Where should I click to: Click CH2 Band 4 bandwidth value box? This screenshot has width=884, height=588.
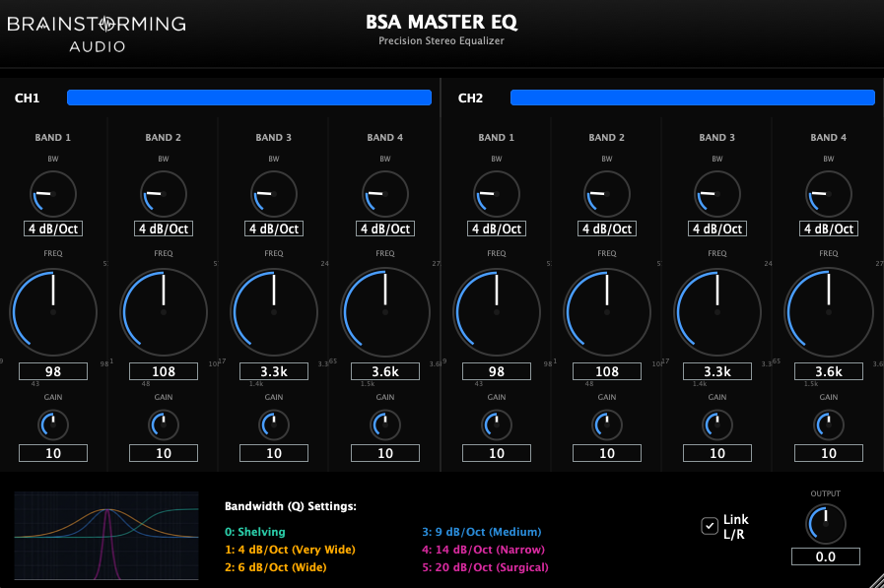coord(829,229)
